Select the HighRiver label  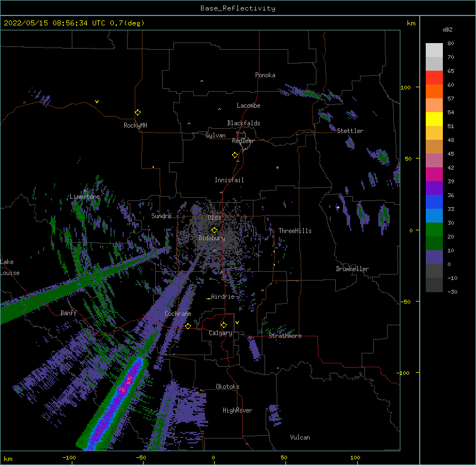pos(237,410)
